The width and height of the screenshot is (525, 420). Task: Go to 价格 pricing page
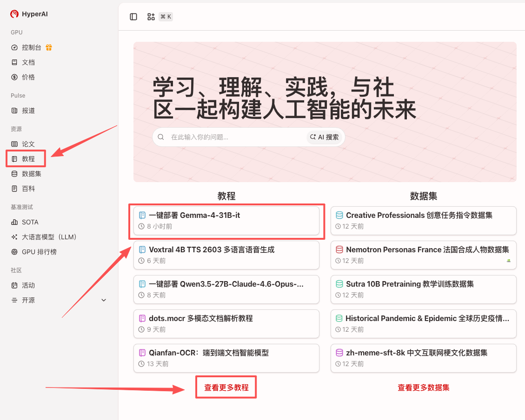[28, 77]
